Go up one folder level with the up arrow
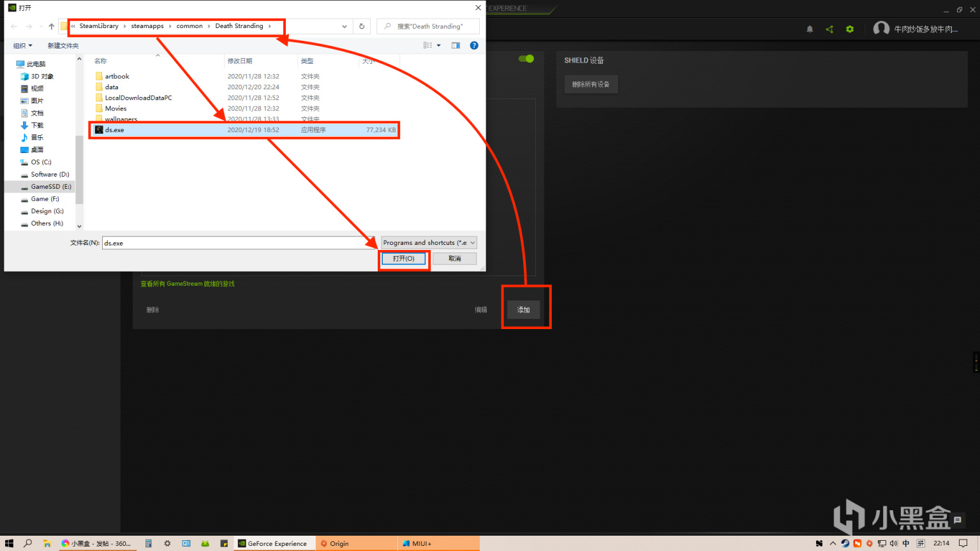This screenshot has height=551, width=980. pos(52,26)
